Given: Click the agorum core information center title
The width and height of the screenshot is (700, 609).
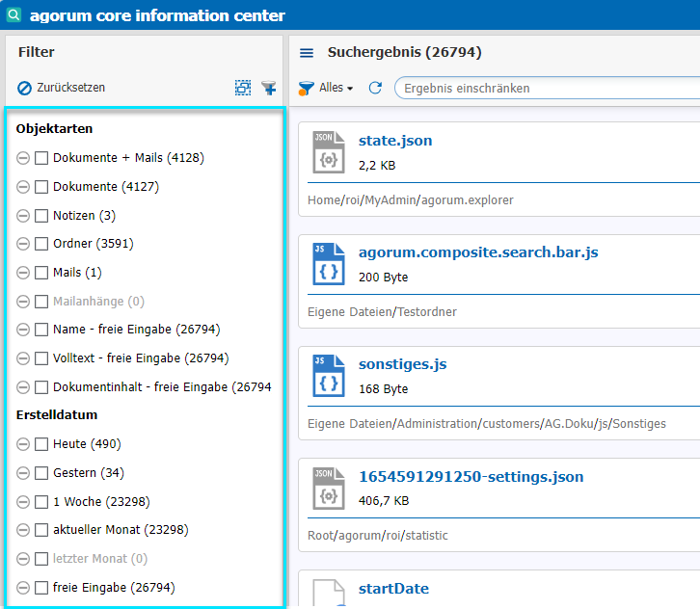Looking at the screenshot, I should 157,15.
